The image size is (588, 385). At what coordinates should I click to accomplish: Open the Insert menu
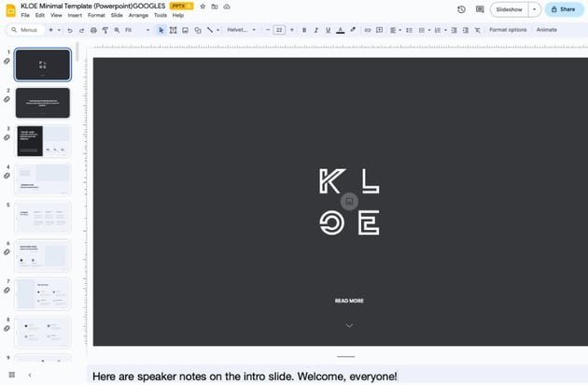pos(75,15)
